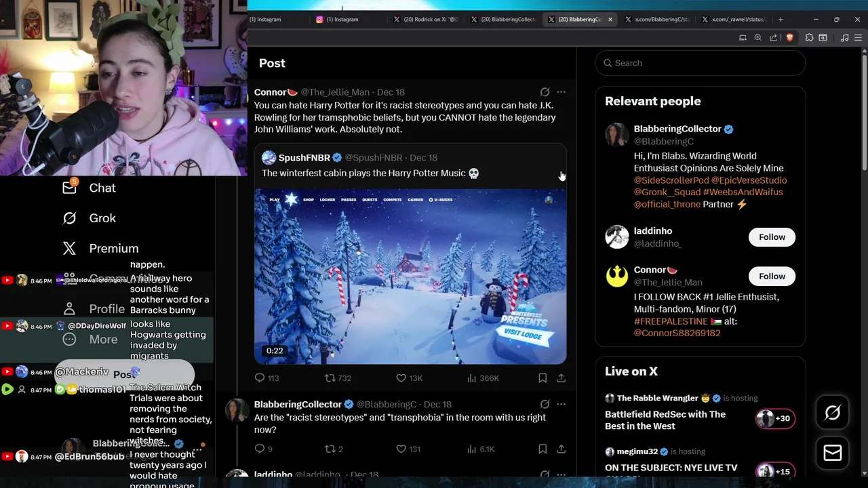Open the media music note icon in toolbar

click(x=844, y=38)
